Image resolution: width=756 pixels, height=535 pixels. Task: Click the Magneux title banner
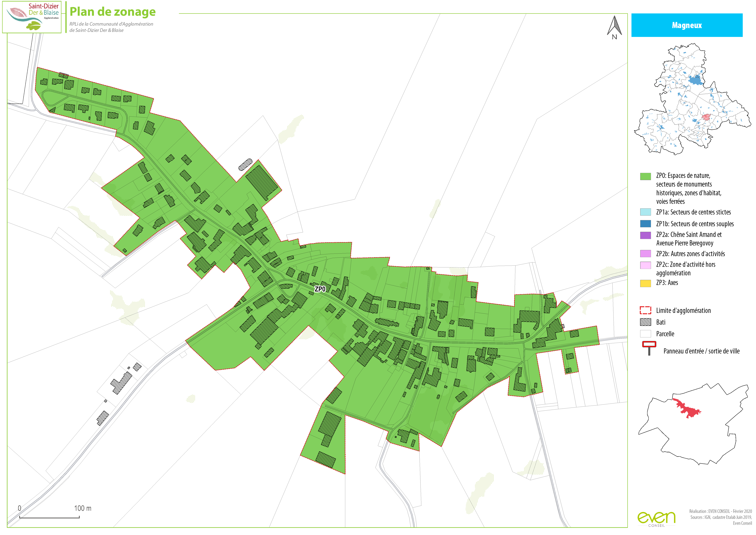[687, 25]
